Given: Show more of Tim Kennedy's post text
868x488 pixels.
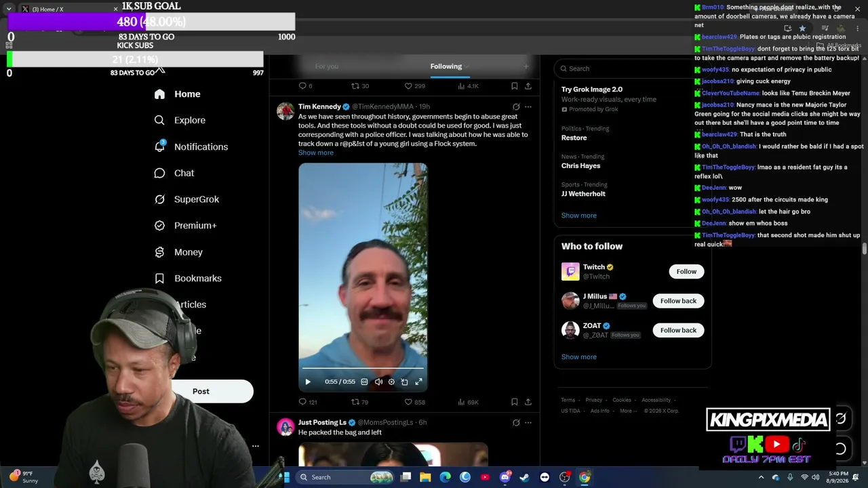Looking at the screenshot, I should pyautogui.click(x=316, y=152).
